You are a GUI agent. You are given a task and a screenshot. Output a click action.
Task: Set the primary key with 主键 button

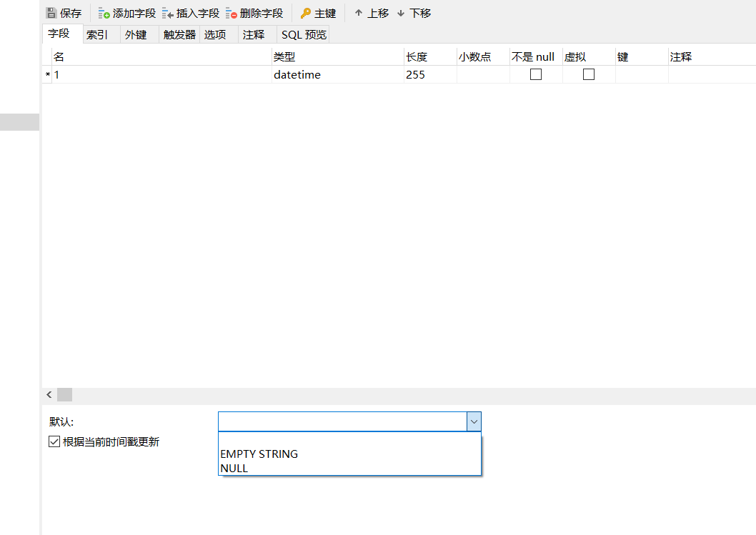[318, 13]
